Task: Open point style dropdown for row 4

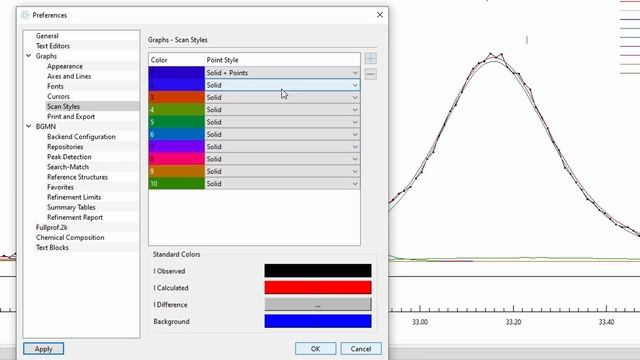Action: [x=282, y=109]
